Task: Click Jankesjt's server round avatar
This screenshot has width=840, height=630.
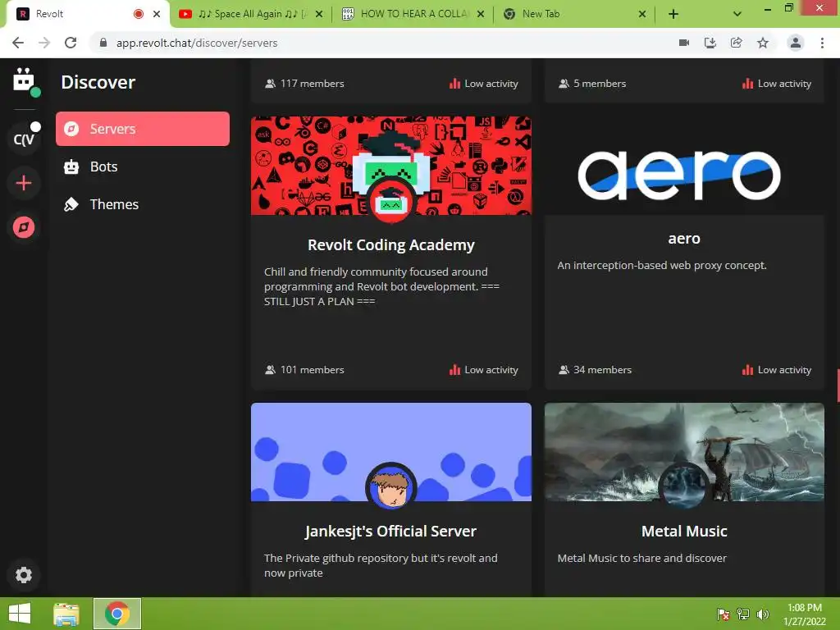Action: [391, 486]
